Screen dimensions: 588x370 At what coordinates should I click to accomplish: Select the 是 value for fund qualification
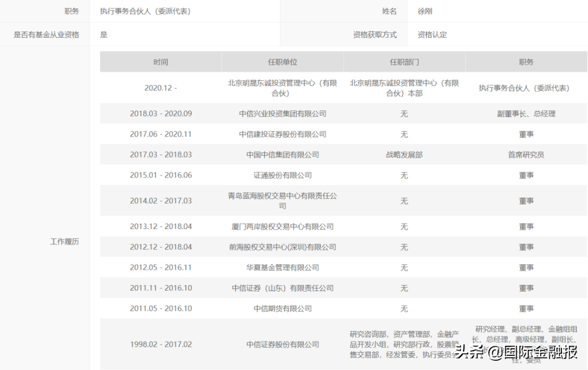click(103, 35)
